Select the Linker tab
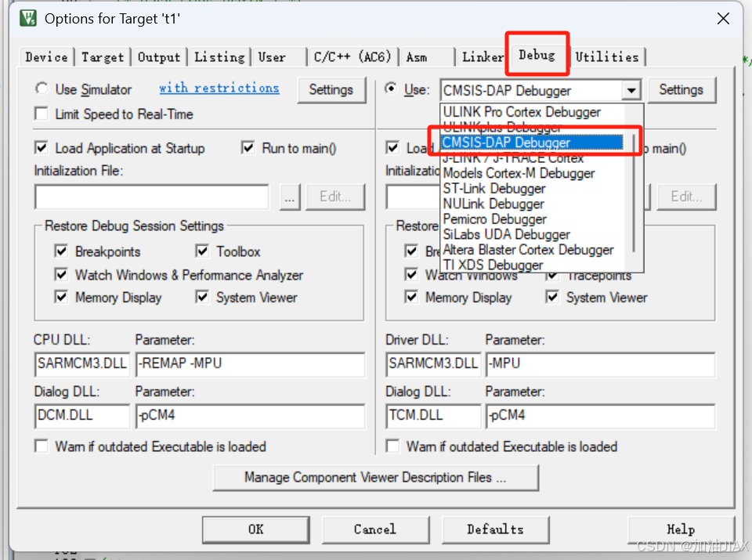752x560 pixels. tap(483, 57)
